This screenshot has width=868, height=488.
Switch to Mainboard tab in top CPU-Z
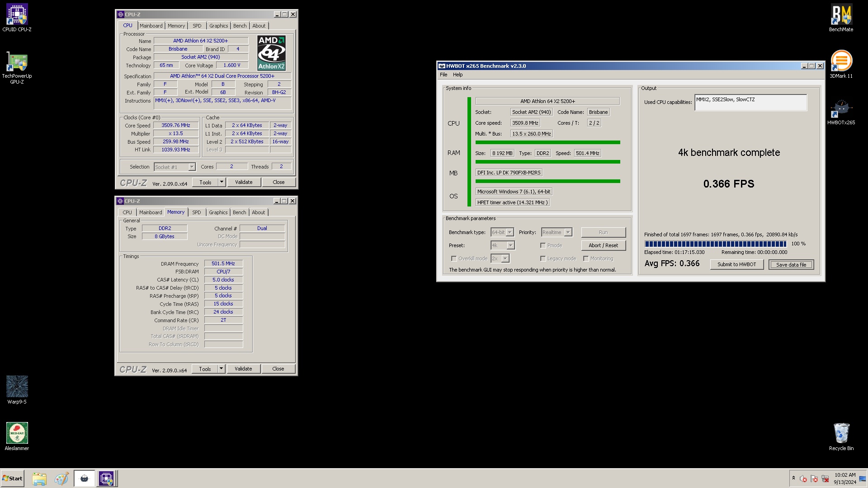pyautogui.click(x=151, y=26)
